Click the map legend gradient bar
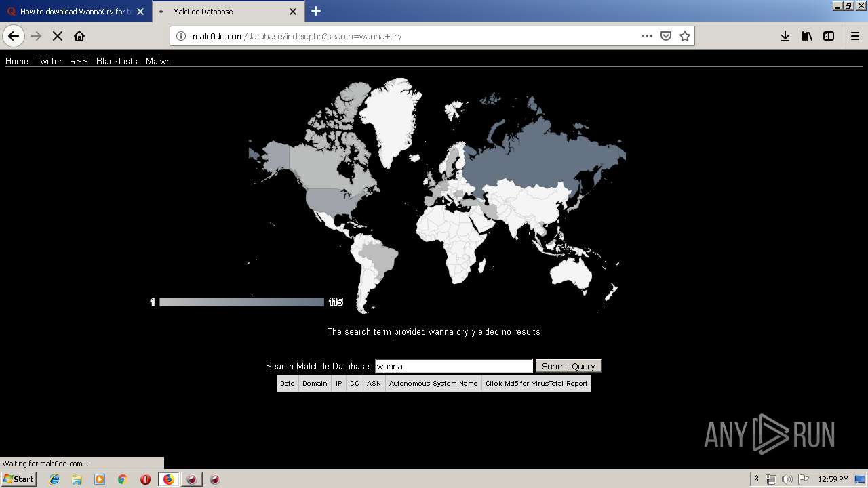 click(241, 302)
